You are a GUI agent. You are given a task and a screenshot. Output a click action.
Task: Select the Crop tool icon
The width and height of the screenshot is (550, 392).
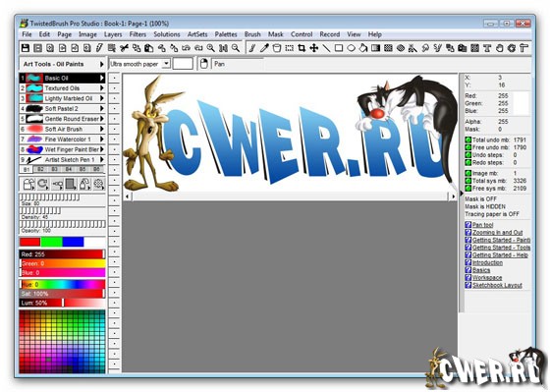[302, 48]
